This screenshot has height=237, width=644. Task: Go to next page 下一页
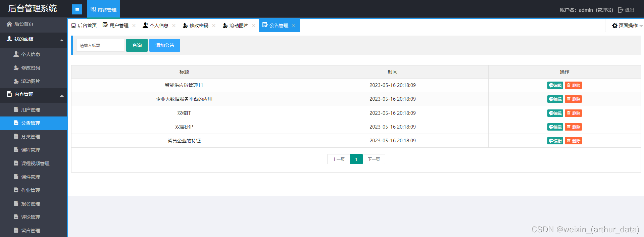point(374,159)
